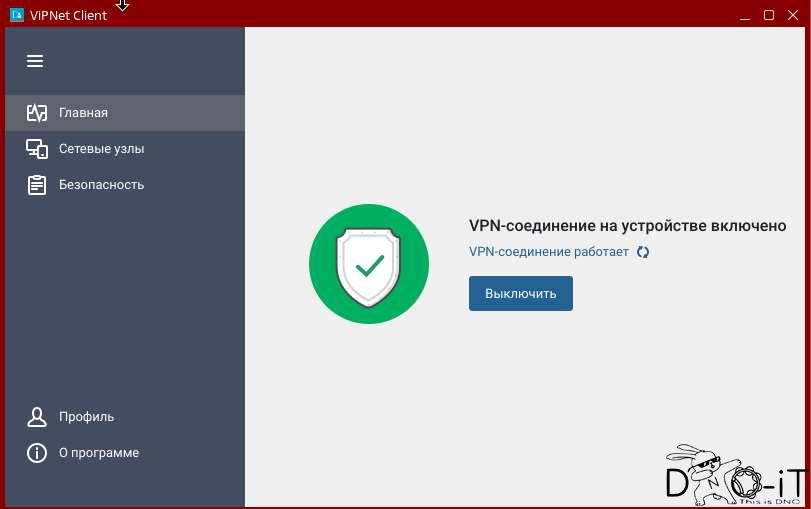Click the Главная dashboard icon
This screenshot has height=509, width=811.
coord(37,112)
